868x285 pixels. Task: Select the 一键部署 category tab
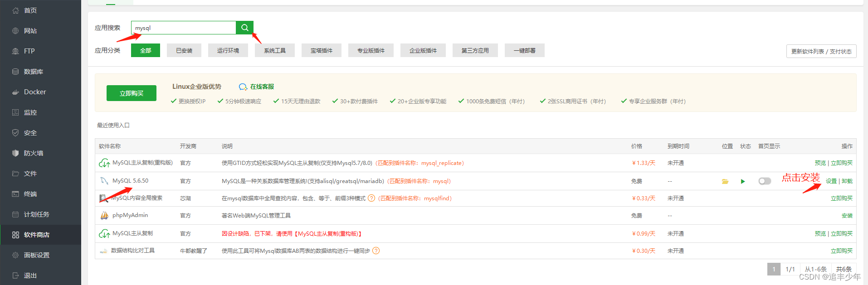click(x=525, y=50)
